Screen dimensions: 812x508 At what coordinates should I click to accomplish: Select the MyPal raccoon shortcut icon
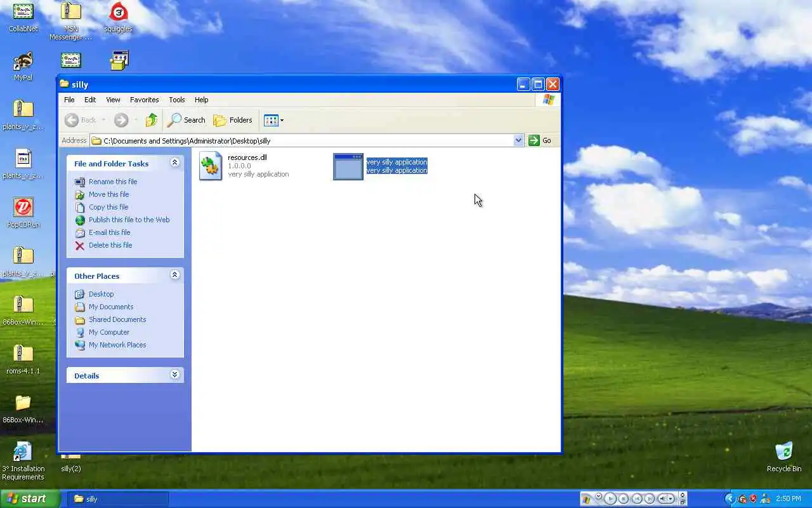[x=23, y=61]
